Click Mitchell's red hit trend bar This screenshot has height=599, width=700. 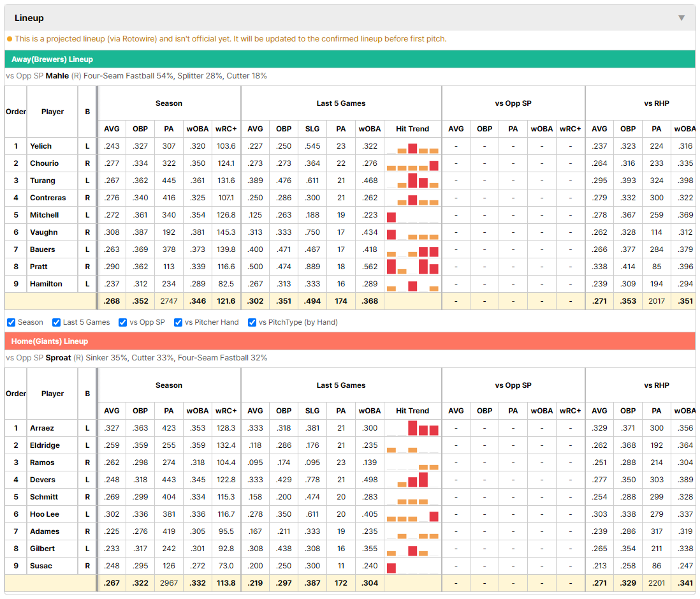(391, 218)
